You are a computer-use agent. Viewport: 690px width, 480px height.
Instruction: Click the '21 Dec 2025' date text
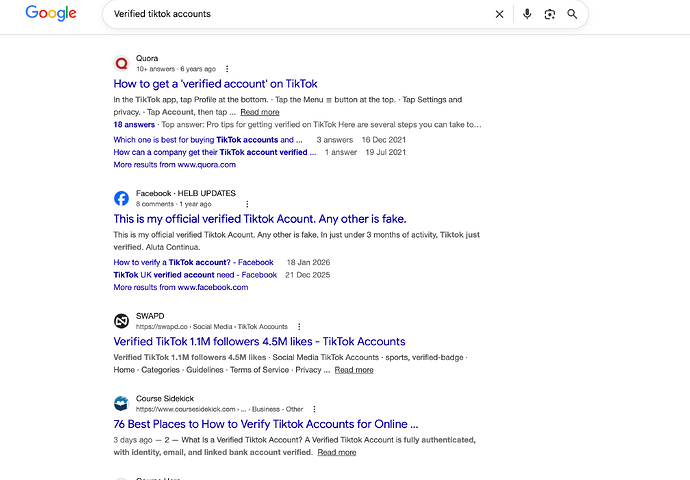[308, 275]
